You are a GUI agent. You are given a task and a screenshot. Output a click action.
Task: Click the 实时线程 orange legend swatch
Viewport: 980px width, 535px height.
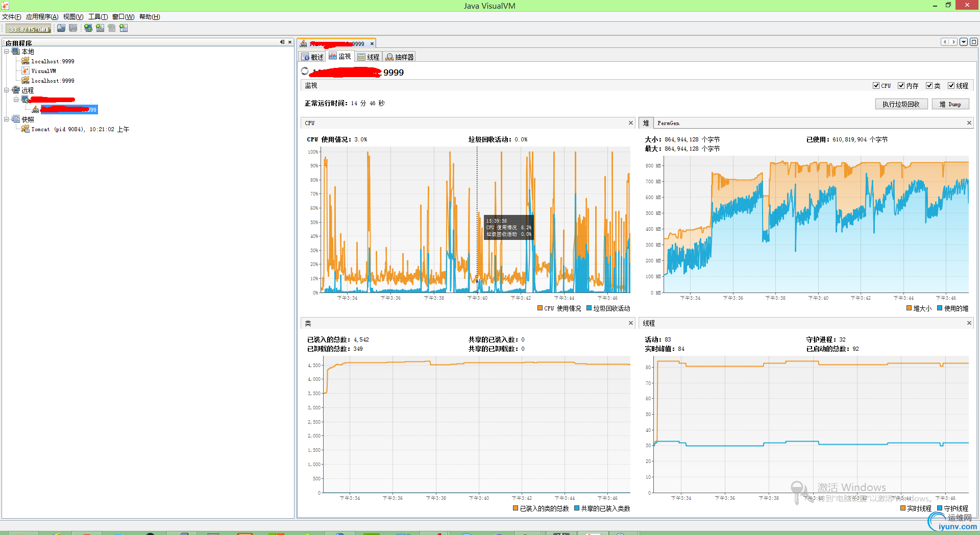tap(903, 508)
